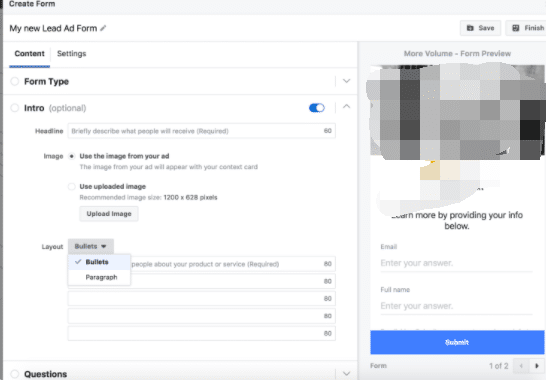This screenshot has height=380, width=546.
Task: Click the third bullet text field
Action: pyautogui.click(x=202, y=298)
